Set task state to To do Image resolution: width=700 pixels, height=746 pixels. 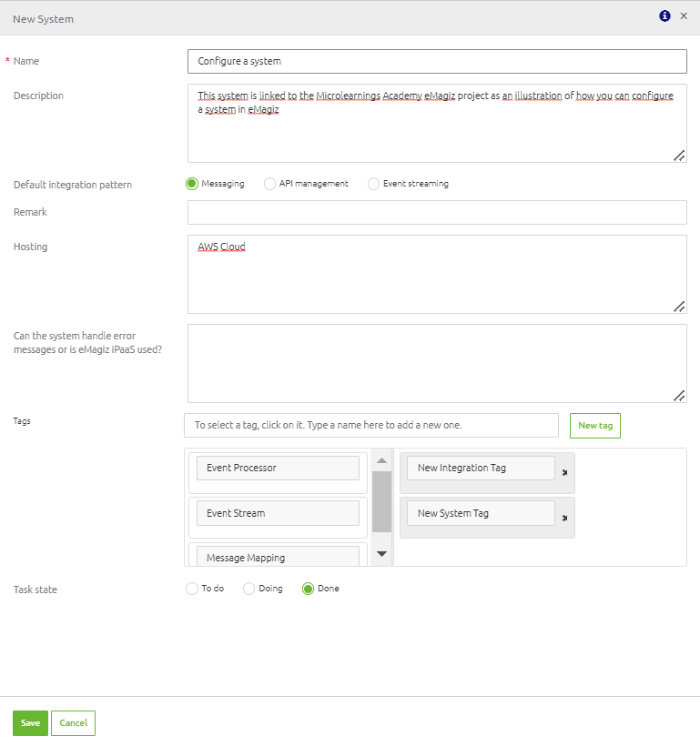192,588
